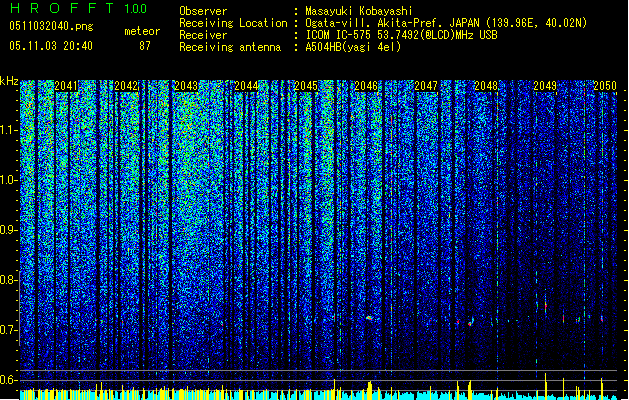Click the 0.8 kHz frequency axis label
629x400 pixels.
pos(9,280)
